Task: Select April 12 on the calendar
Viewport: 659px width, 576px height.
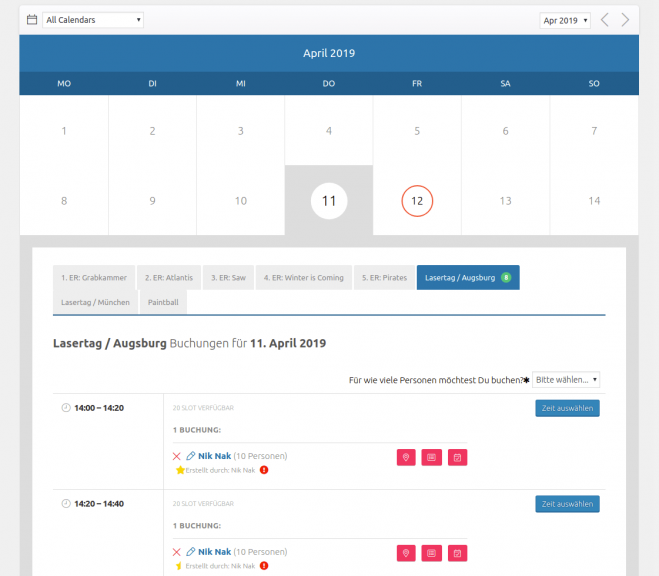Action: click(417, 201)
